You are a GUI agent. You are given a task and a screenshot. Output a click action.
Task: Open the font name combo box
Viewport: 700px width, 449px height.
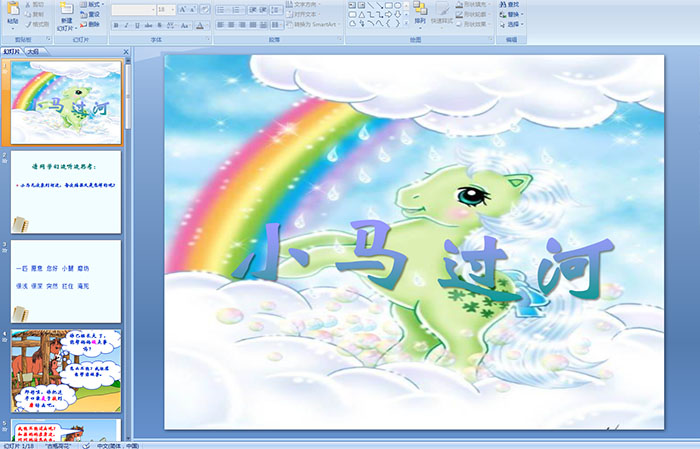[133, 9]
